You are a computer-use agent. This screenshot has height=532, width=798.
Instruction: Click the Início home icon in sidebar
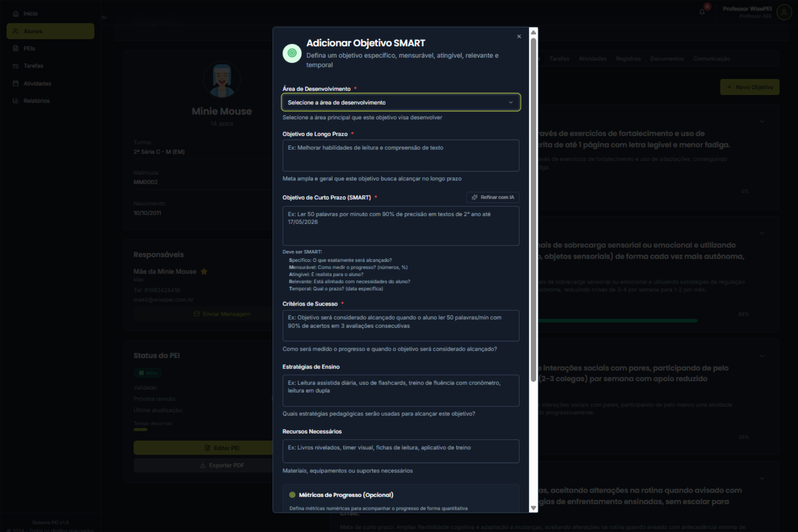[x=16, y=14]
